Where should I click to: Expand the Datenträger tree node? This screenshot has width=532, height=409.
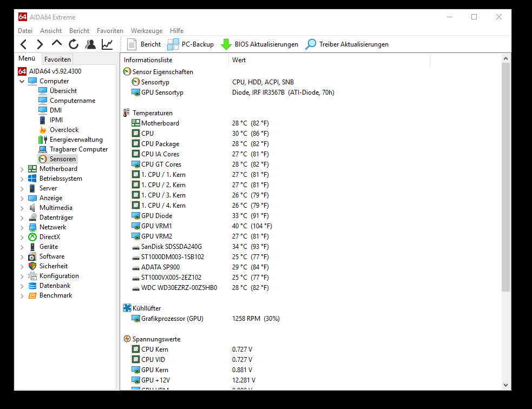pos(22,217)
